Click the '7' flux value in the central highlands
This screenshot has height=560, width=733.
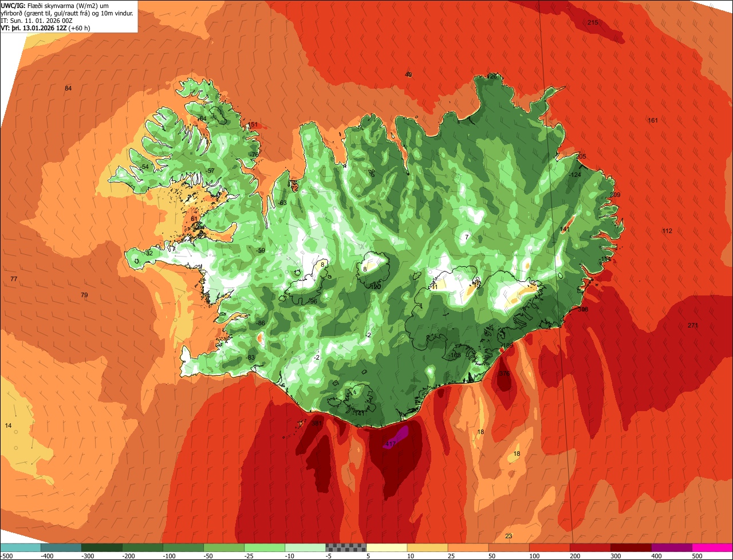pos(467,237)
